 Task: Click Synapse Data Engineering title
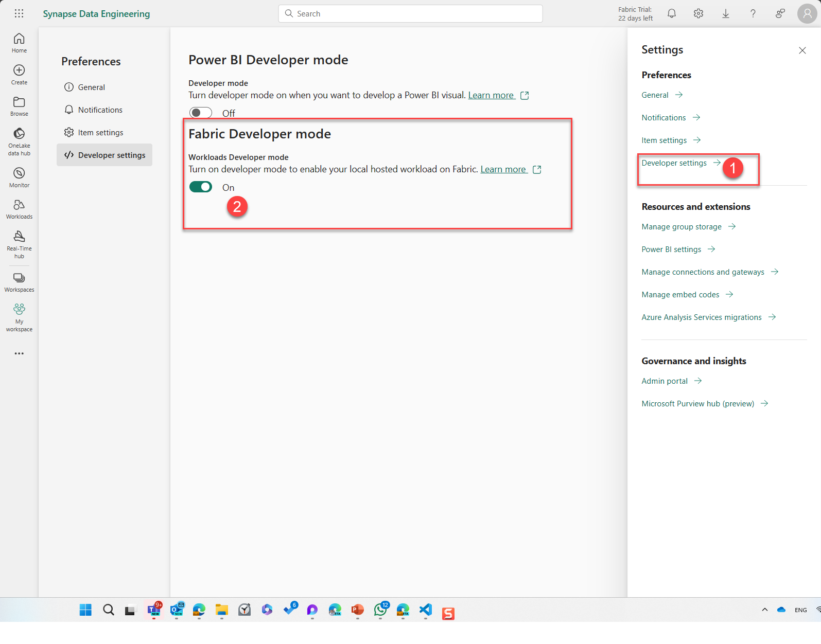[96, 14]
